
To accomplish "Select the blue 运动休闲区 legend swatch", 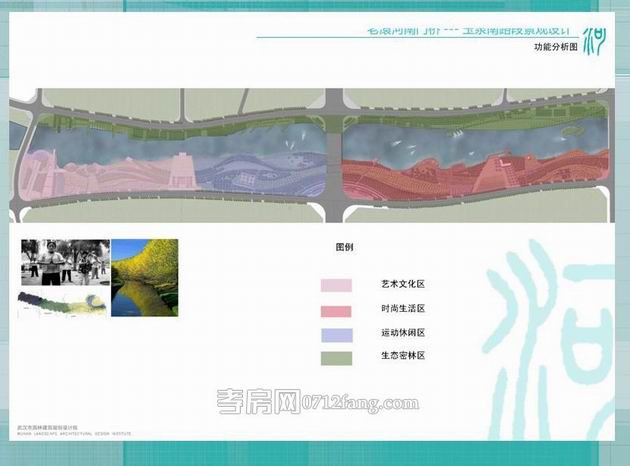I will coord(336,333).
